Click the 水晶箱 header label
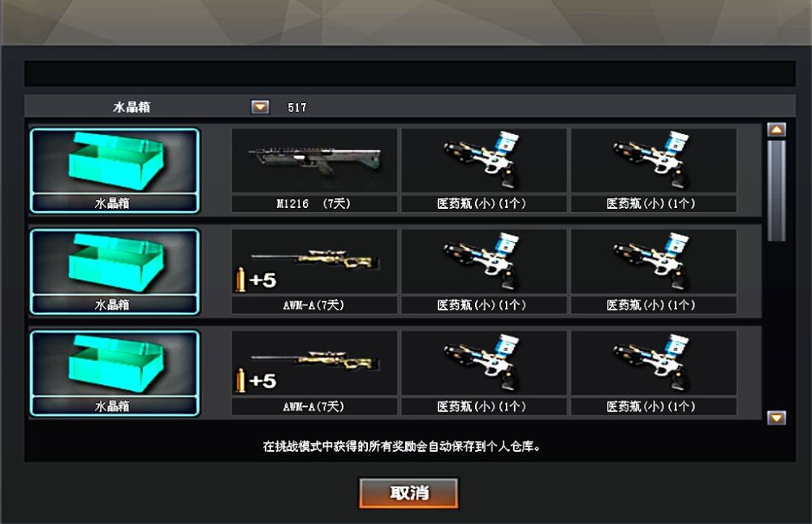This screenshot has height=524, width=812. tap(132, 107)
